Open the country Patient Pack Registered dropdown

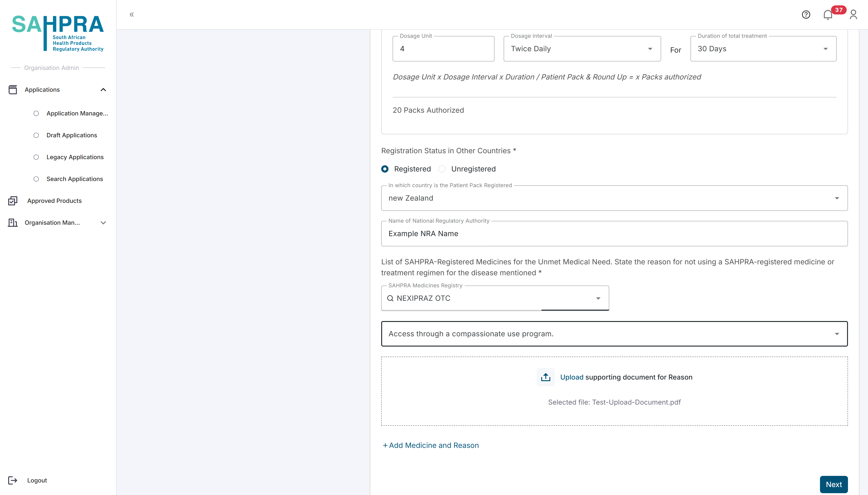pyautogui.click(x=614, y=198)
